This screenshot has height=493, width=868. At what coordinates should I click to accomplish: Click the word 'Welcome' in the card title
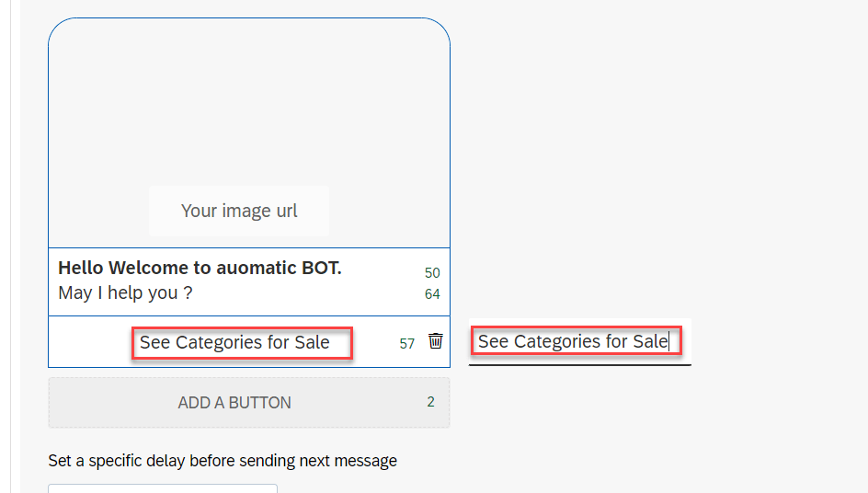pos(143,269)
